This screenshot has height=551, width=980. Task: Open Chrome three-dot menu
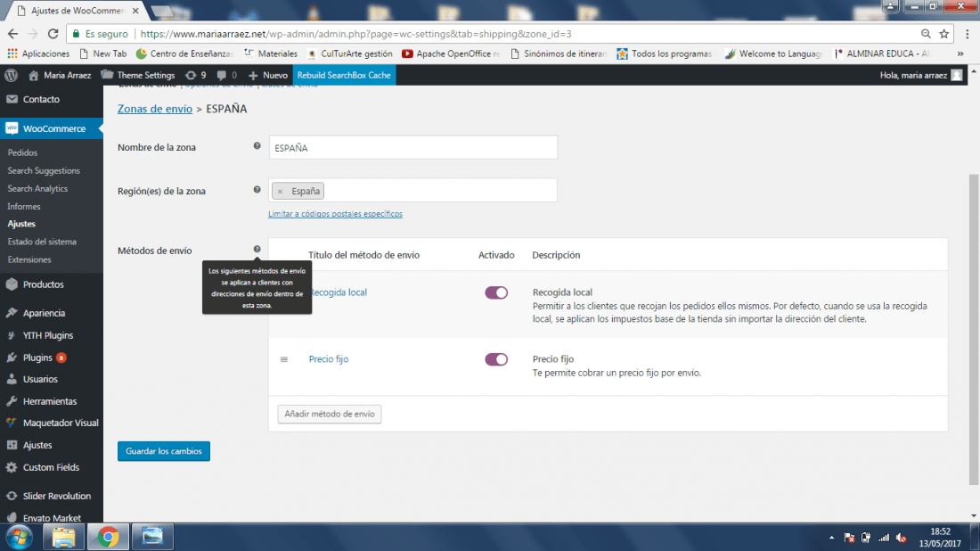tap(968, 34)
